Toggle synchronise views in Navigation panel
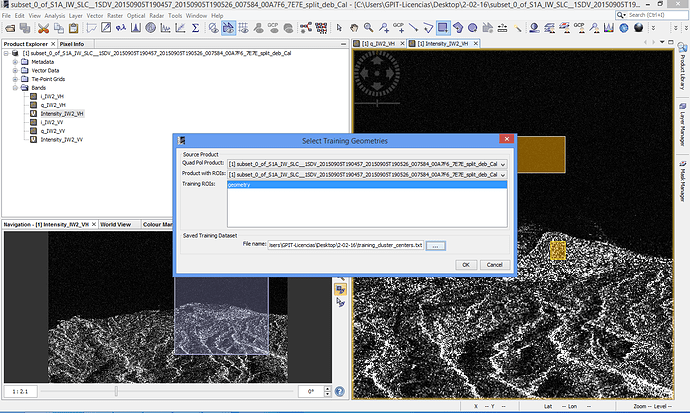The width and height of the screenshot is (690, 413). [x=340, y=289]
